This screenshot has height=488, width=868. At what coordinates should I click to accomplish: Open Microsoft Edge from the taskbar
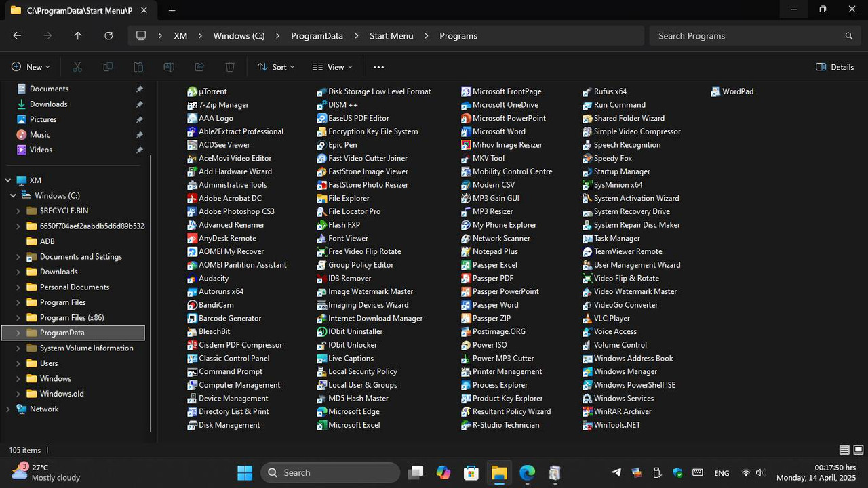click(527, 472)
